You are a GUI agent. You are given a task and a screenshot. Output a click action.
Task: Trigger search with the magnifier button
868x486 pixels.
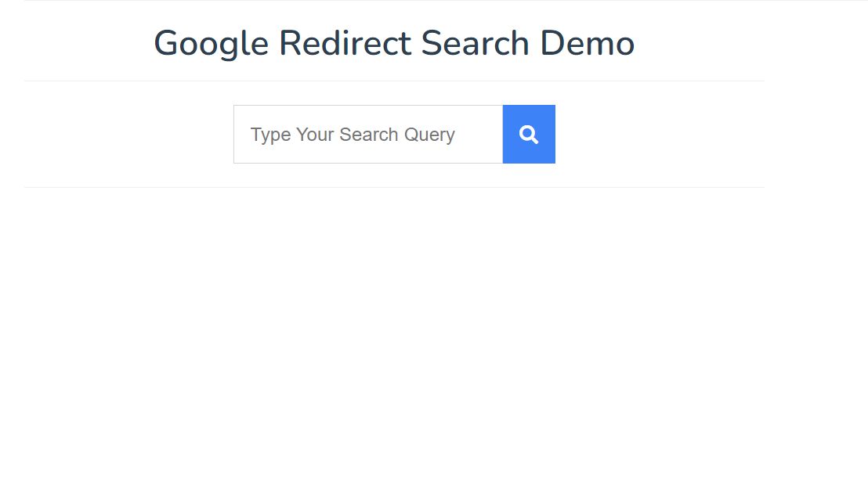tap(529, 135)
